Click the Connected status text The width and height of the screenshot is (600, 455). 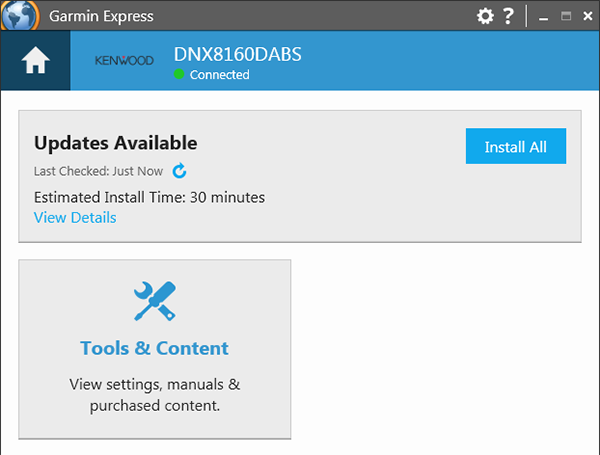click(x=220, y=75)
